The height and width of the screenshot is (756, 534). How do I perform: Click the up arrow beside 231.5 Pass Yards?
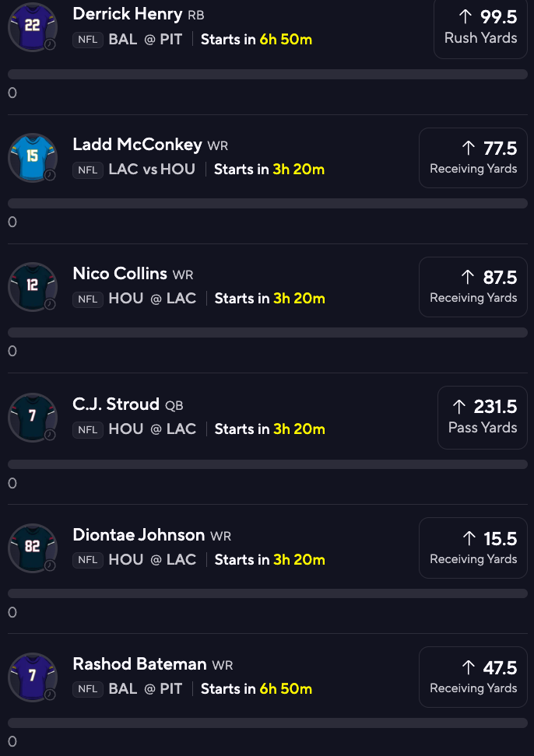pyautogui.click(x=459, y=407)
